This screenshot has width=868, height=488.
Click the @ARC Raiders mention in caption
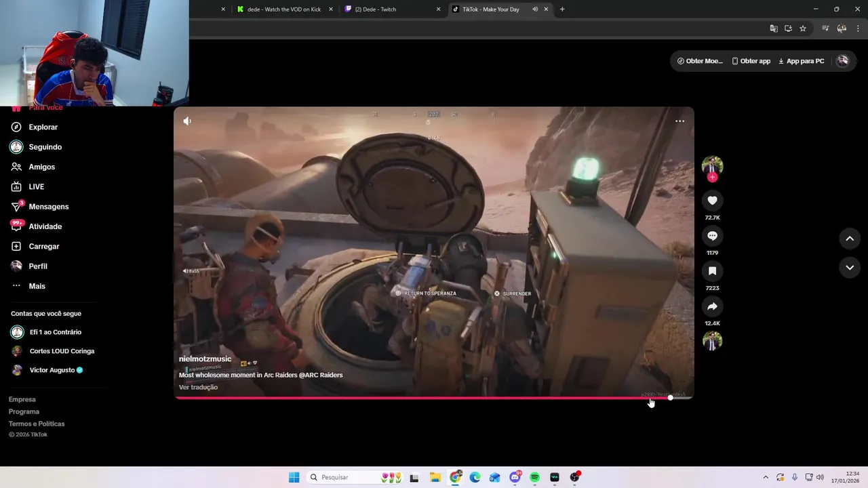point(321,375)
